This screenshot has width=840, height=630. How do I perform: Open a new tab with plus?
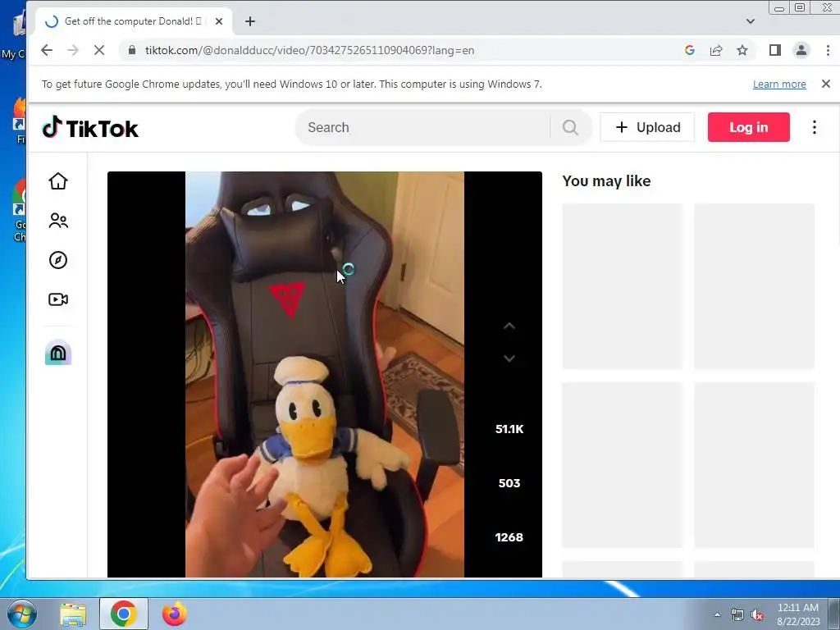pyautogui.click(x=250, y=21)
